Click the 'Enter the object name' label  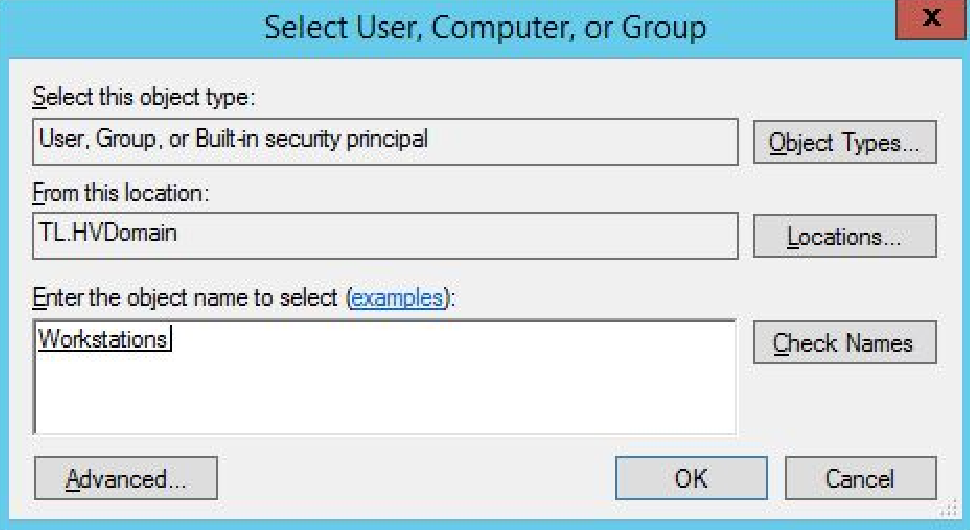[188, 298]
